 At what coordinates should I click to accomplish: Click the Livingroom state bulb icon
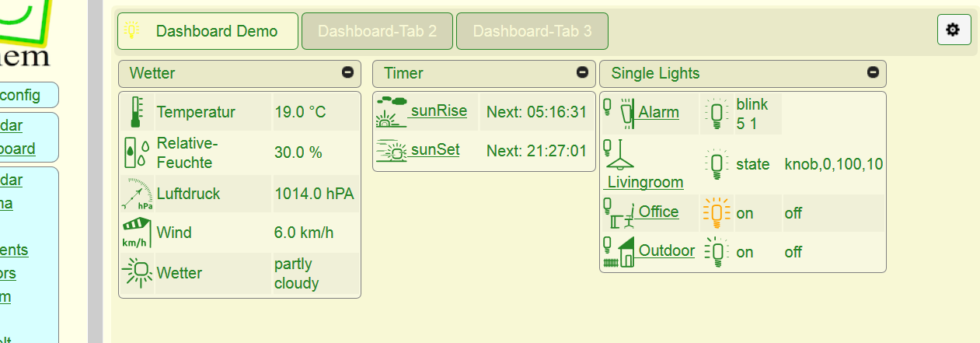click(716, 164)
